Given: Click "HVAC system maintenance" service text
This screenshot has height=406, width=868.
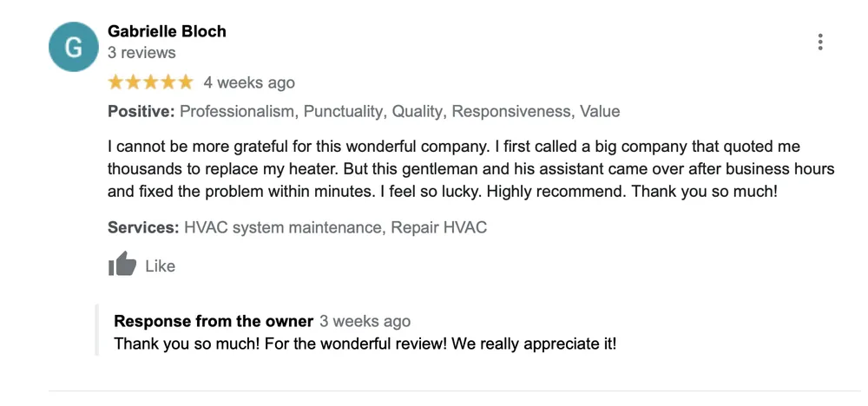Looking at the screenshot, I should click(x=282, y=228).
